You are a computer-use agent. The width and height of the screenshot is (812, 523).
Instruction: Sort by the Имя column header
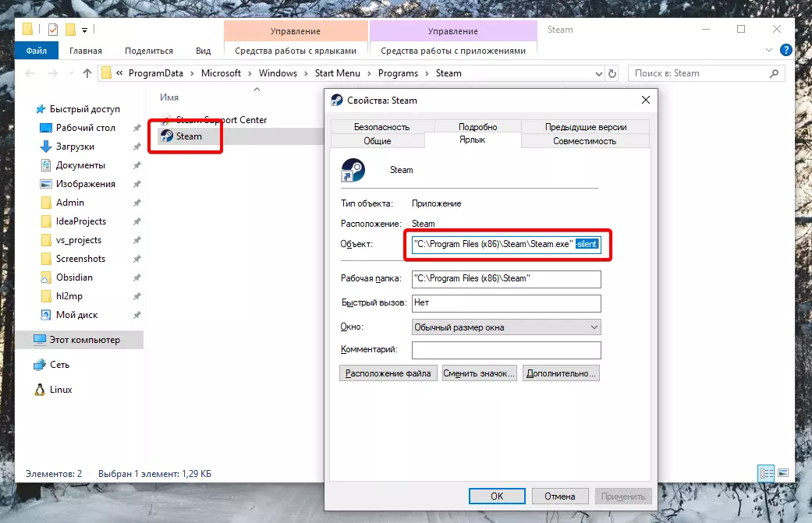pos(169,97)
